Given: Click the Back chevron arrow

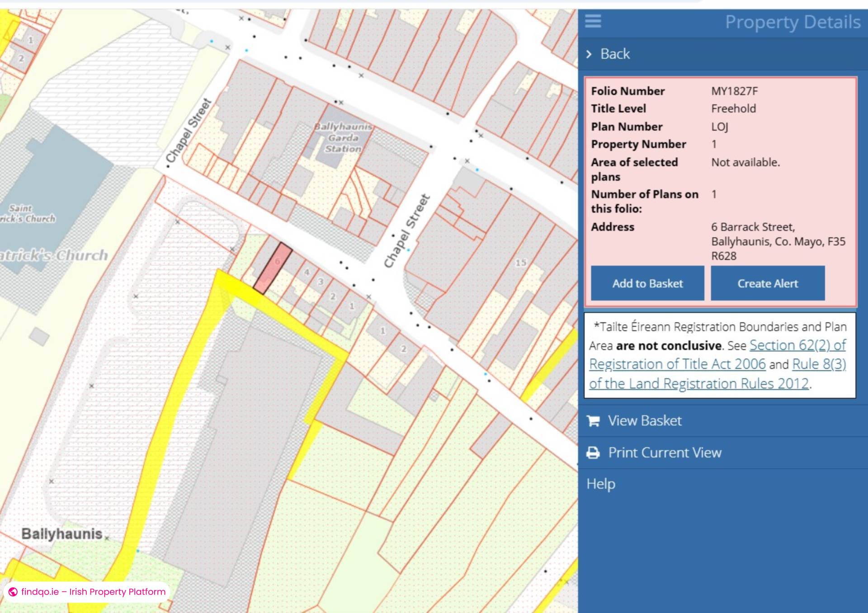Looking at the screenshot, I should coord(589,54).
